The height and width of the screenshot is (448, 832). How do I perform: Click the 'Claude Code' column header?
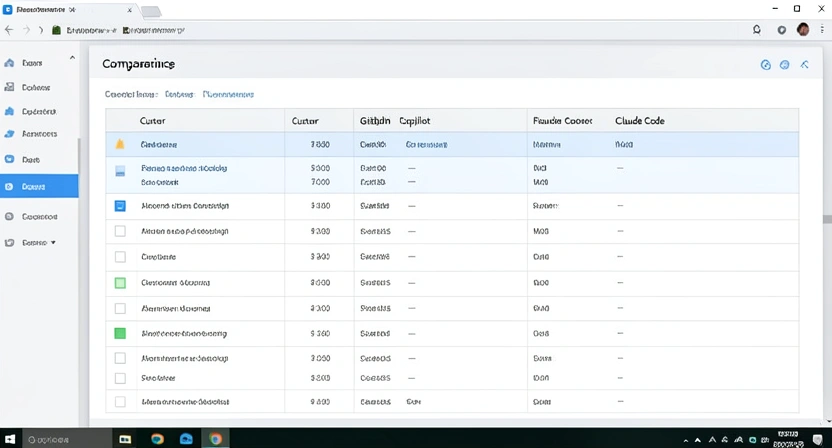(639, 120)
